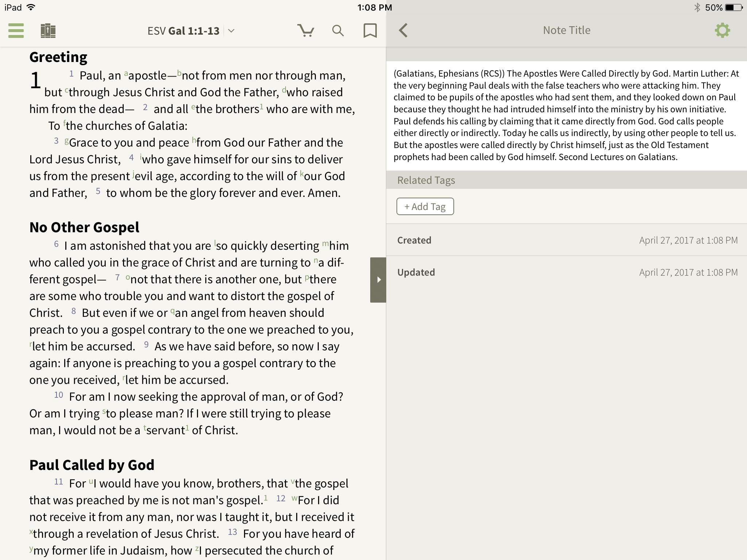Tap verse number 12
The height and width of the screenshot is (560, 747).
click(x=281, y=498)
